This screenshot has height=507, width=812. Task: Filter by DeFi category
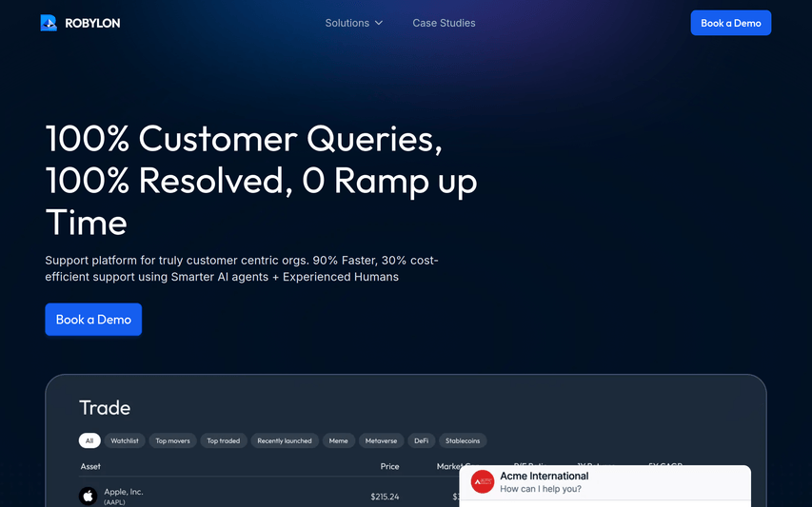tap(421, 441)
